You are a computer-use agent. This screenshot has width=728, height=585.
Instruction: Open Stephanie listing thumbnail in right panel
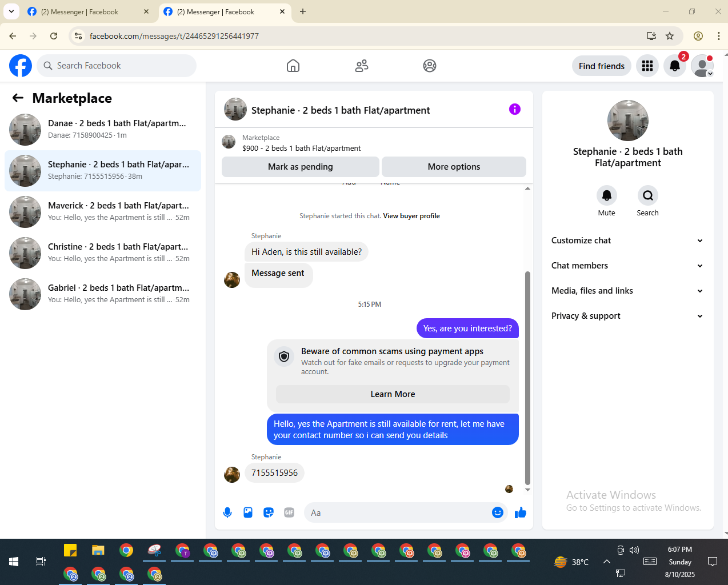(x=628, y=121)
